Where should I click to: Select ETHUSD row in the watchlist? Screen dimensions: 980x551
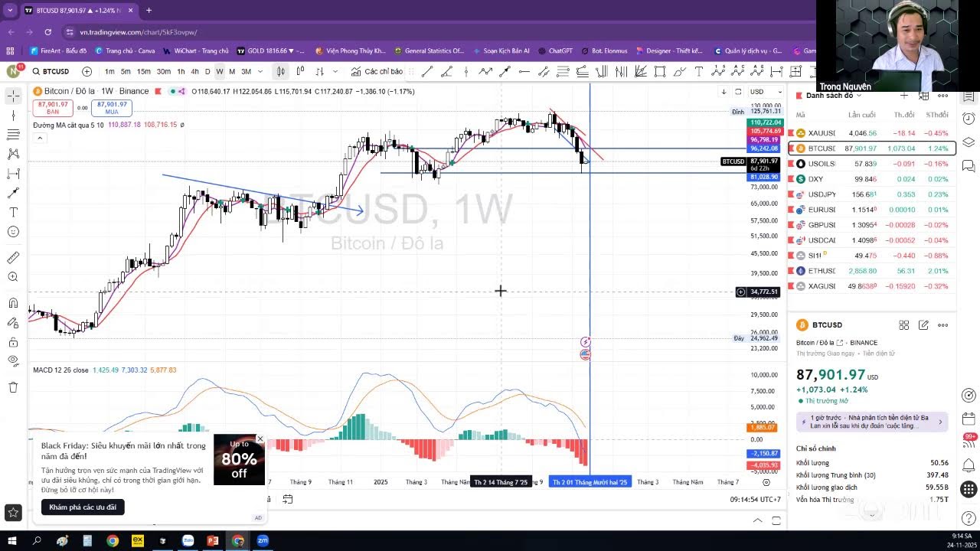coord(872,271)
